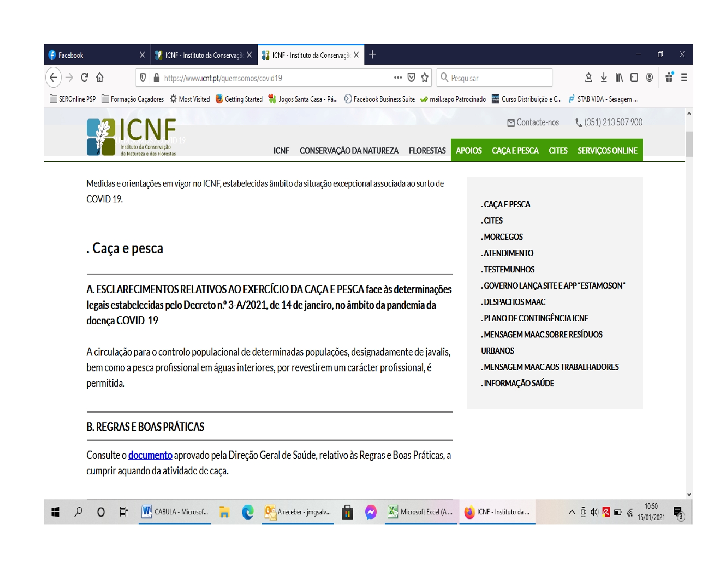Go to the Firefox home page icon
The image size is (728, 572).
[x=100, y=78]
